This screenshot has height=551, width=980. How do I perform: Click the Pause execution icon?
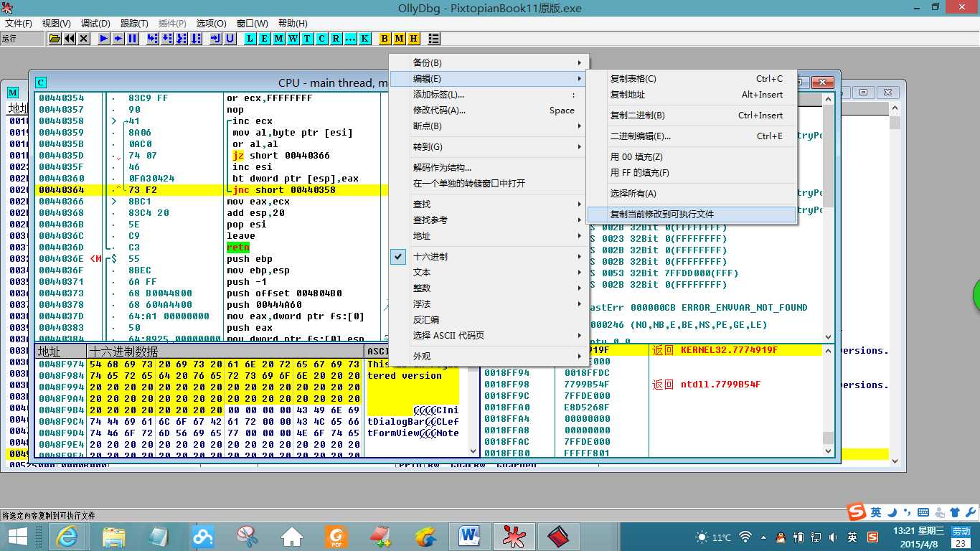(x=133, y=39)
